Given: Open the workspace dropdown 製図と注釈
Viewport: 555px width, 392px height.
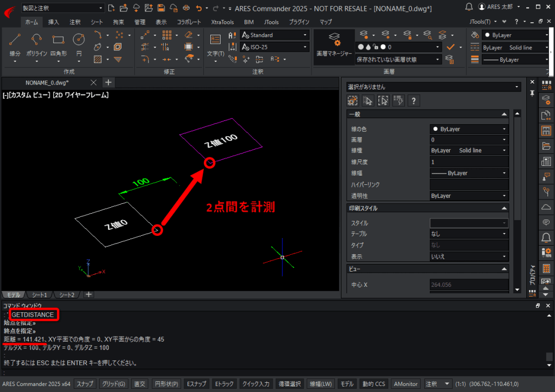Looking at the screenshot, I should coord(62,8).
